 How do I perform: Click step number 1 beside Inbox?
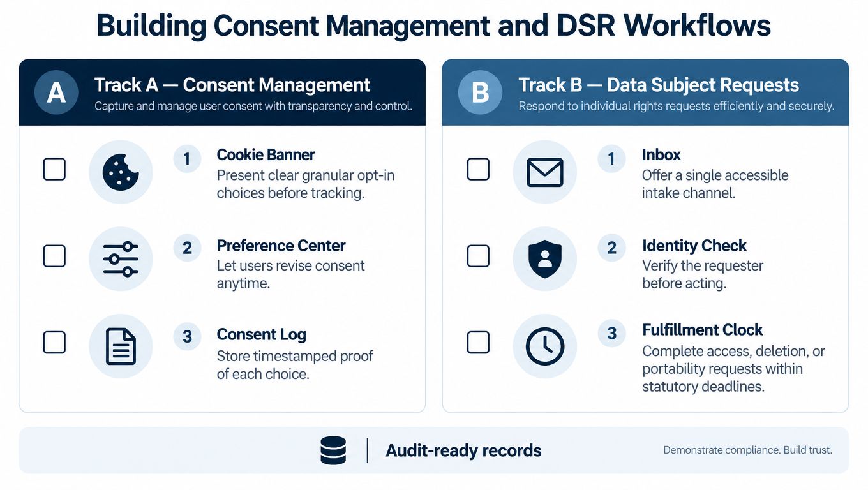pos(611,158)
